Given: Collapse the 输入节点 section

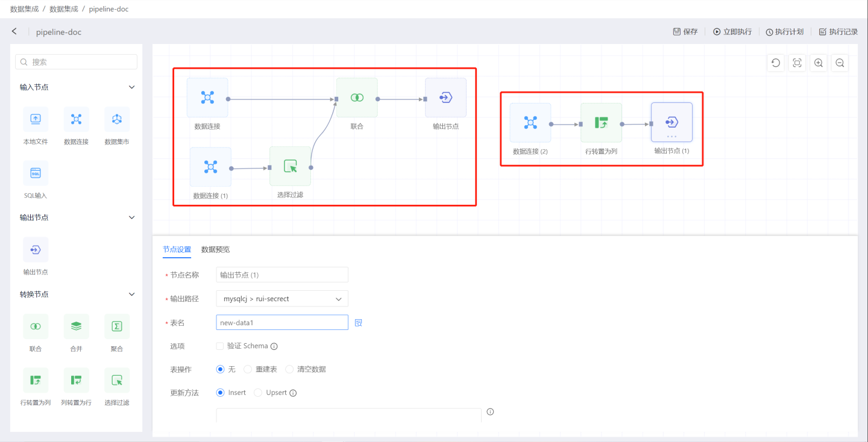Looking at the screenshot, I should [x=132, y=87].
